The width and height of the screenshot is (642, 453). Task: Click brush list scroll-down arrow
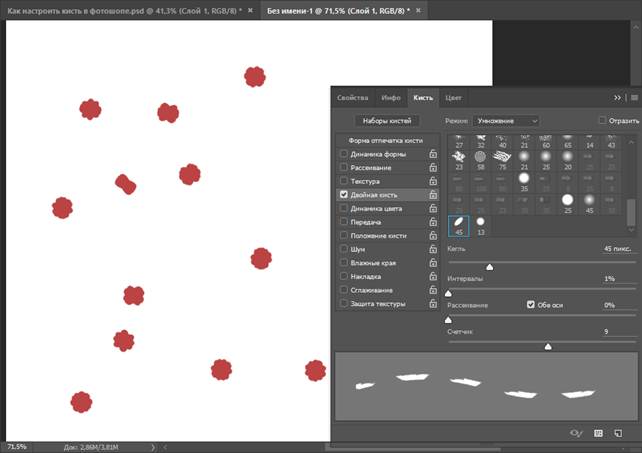click(631, 230)
